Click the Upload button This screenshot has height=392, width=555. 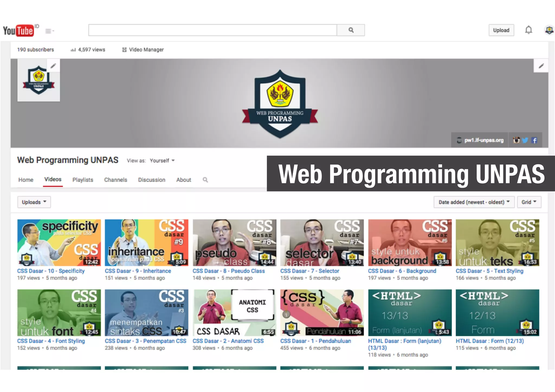(501, 30)
